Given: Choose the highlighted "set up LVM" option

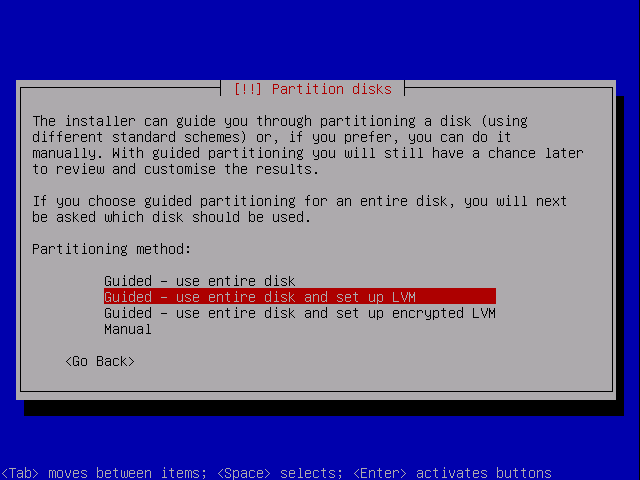Looking at the screenshot, I should tap(300, 297).
